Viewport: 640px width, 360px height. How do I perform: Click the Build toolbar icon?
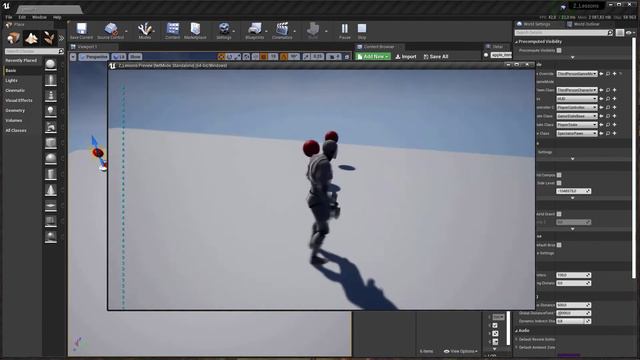coord(313,31)
